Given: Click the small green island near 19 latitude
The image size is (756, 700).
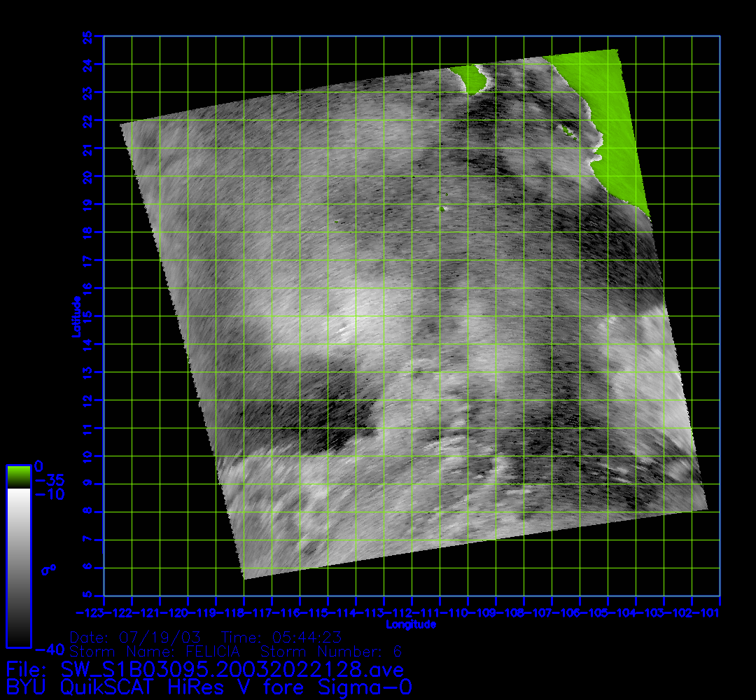Looking at the screenshot, I should 442,208.
